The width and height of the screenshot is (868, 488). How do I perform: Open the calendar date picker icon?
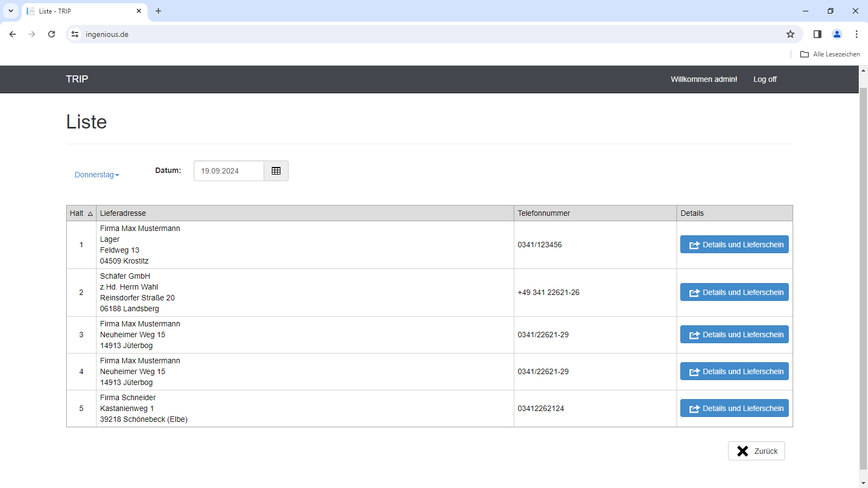tap(276, 171)
